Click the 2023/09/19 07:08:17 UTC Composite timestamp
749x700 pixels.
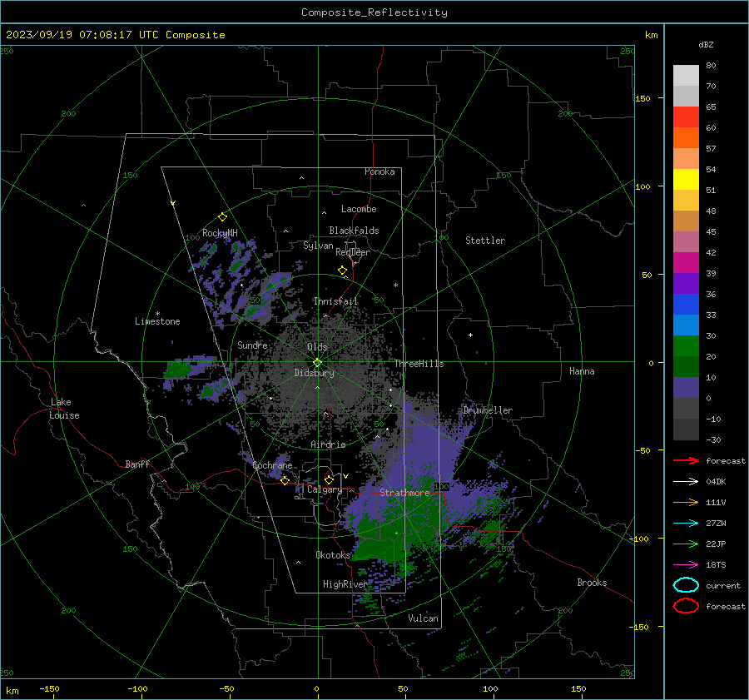click(115, 35)
